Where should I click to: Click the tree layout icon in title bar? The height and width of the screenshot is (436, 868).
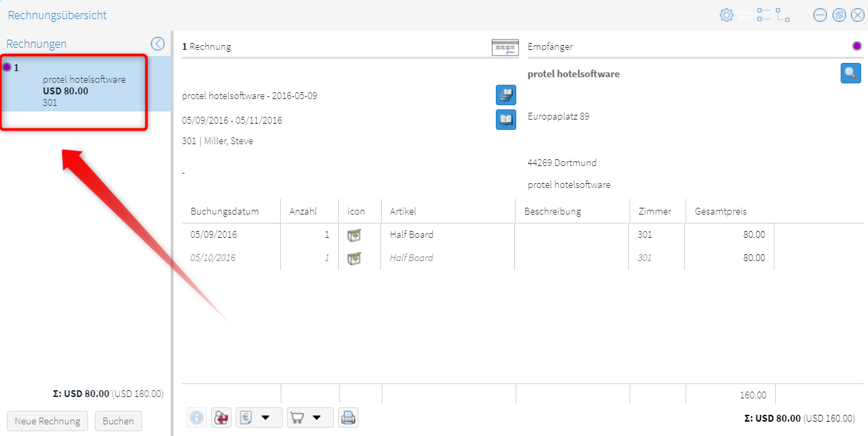coord(783,15)
